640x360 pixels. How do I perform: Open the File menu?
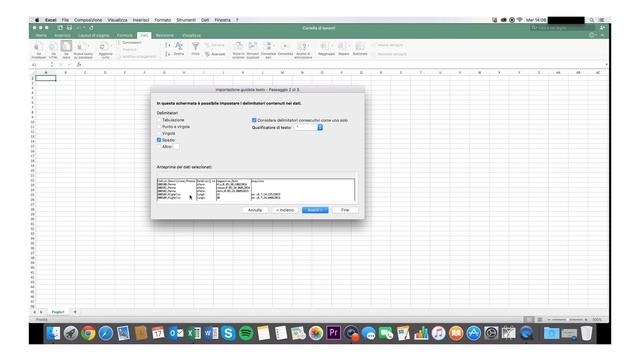tap(65, 20)
